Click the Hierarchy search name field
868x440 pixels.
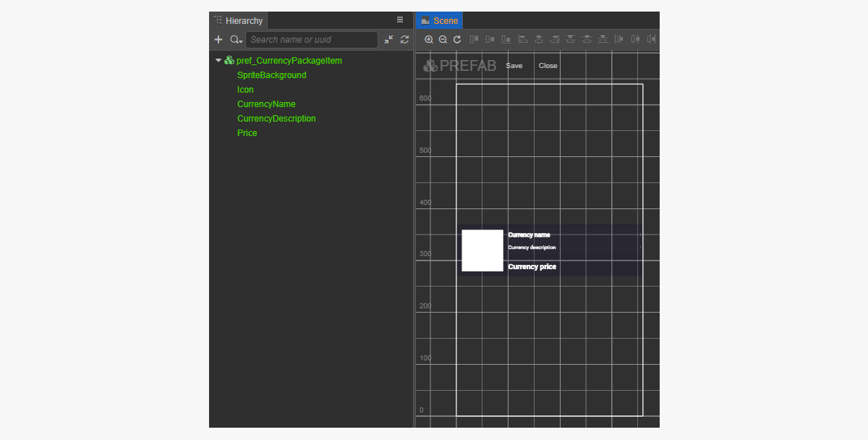[311, 40]
